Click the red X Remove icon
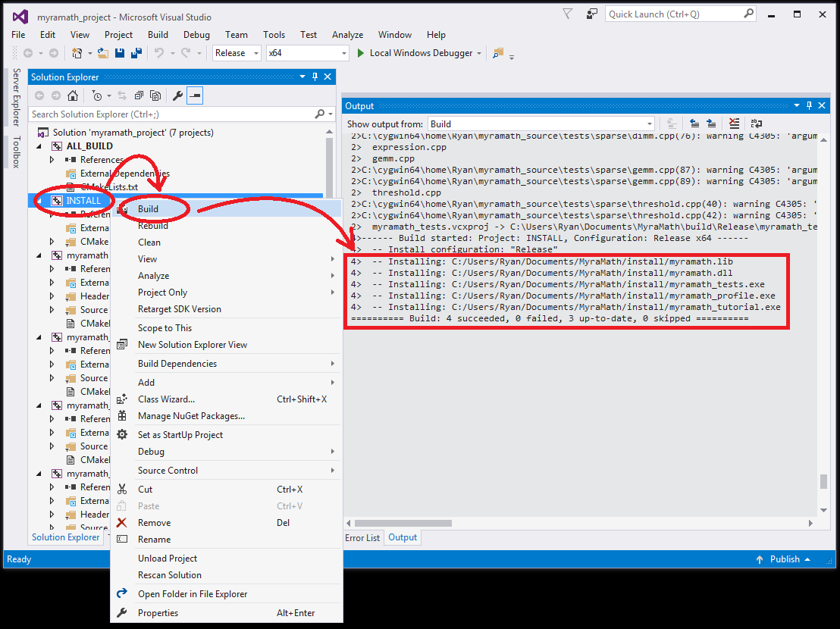This screenshot has height=629, width=840. coord(122,522)
